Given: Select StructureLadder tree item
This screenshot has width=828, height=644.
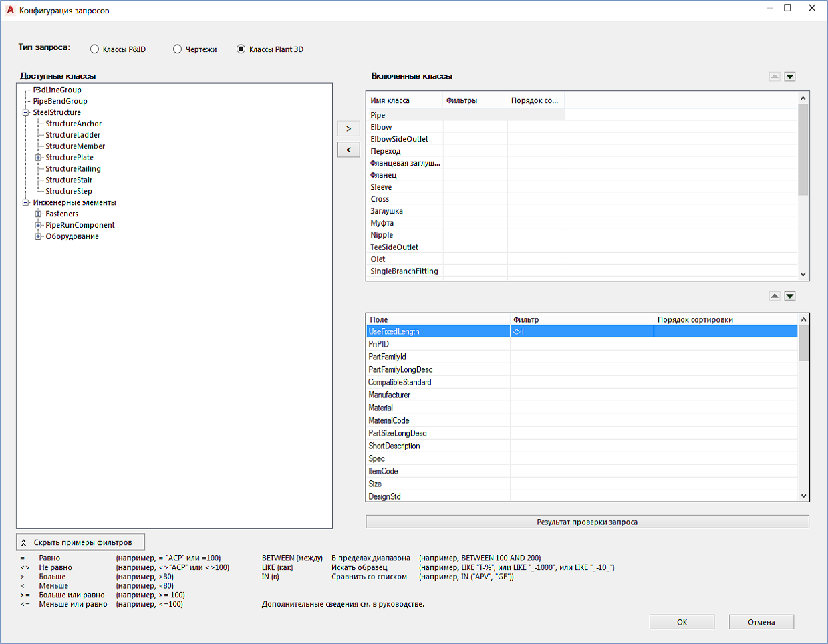Looking at the screenshot, I should (x=73, y=135).
